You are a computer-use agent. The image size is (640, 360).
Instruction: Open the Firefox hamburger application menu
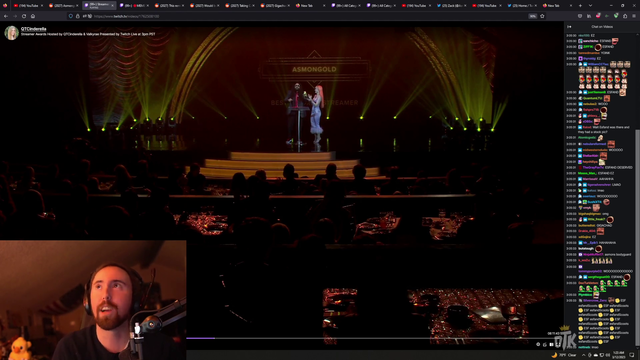[x=634, y=16]
